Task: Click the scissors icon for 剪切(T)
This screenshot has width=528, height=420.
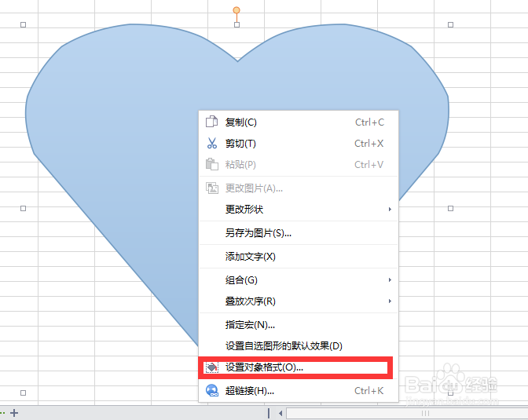Action: pyautogui.click(x=212, y=144)
